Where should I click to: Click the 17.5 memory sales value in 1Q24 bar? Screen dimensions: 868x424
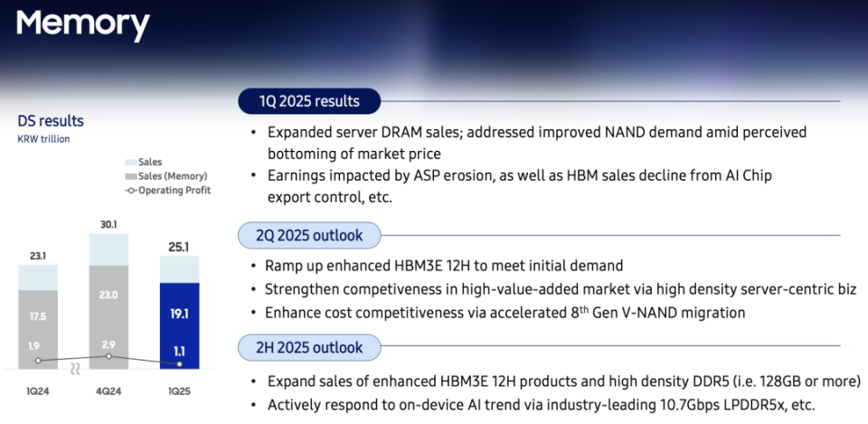pyautogui.click(x=38, y=317)
